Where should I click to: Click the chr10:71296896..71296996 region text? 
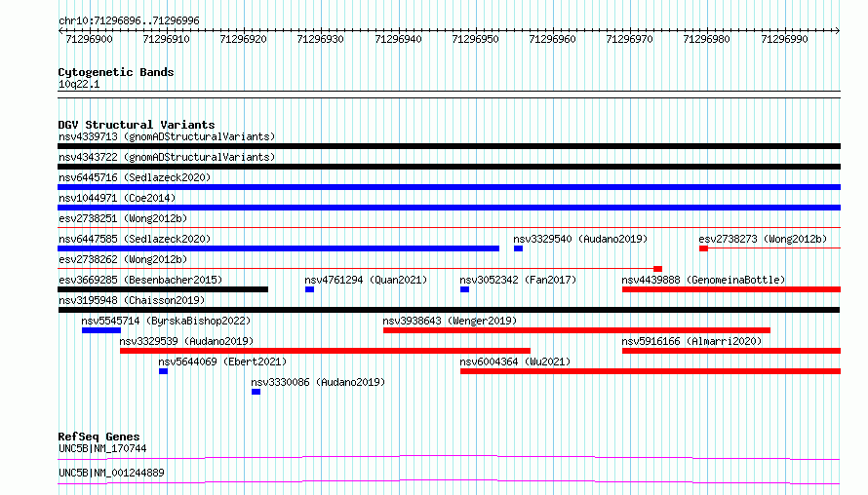coord(129,20)
